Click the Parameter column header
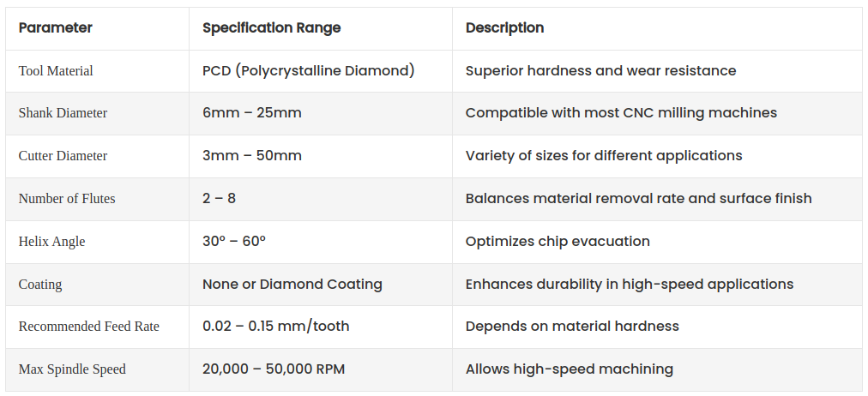 (56, 27)
